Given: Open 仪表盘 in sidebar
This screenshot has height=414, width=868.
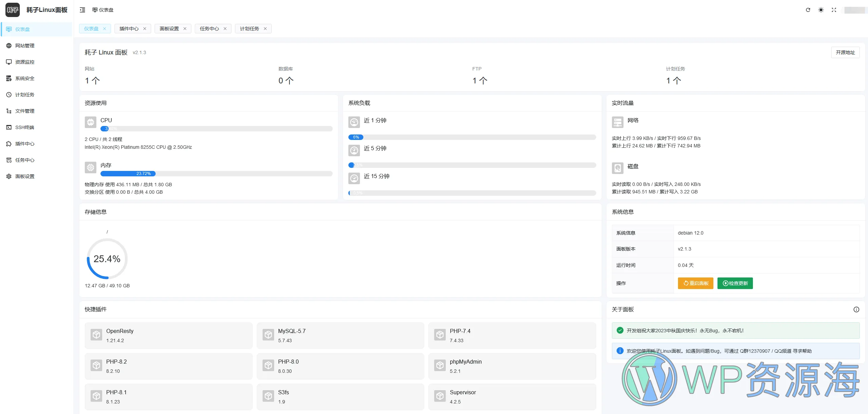Looking at the screenshot, I should [37, 29].
